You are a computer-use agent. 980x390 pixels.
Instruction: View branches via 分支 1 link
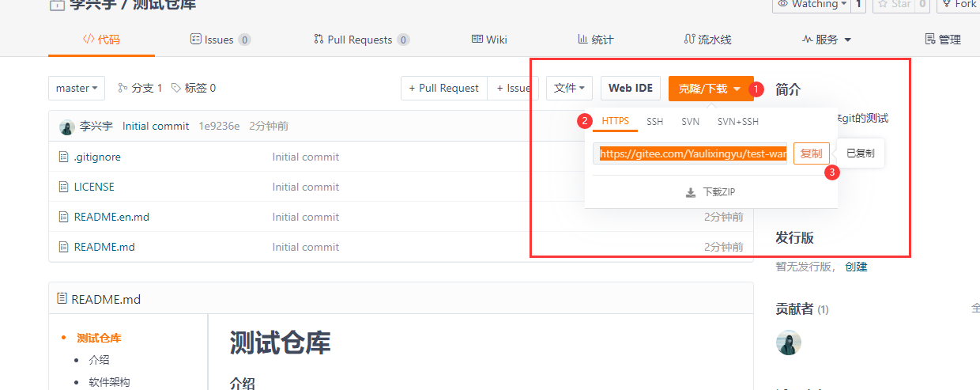140,89
